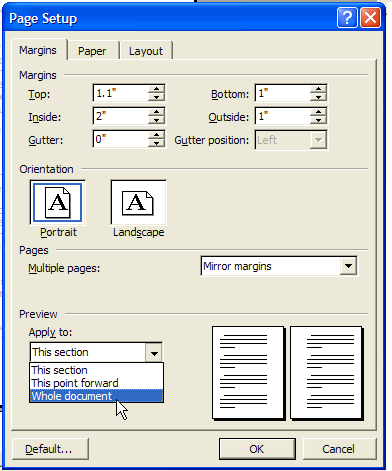Click the Outside margin input field

tap(283, 116)
